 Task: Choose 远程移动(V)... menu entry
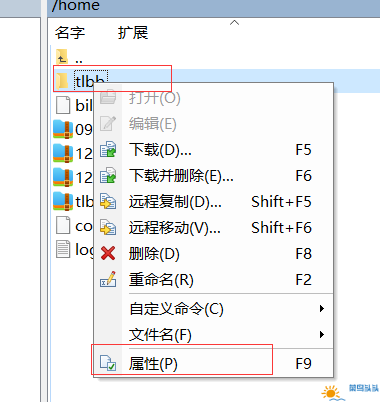point(214,227)
